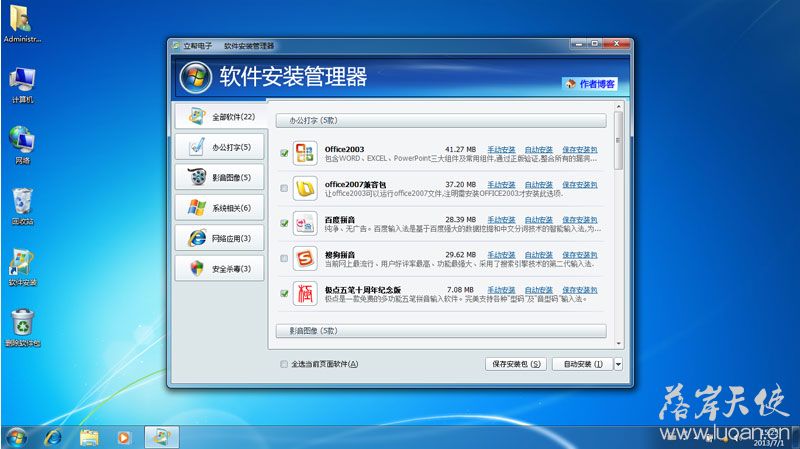The width and height of the screenshot is (800, 449).
Task: Click the 保存安装包 (S) button
Action: tap(516, 364)
